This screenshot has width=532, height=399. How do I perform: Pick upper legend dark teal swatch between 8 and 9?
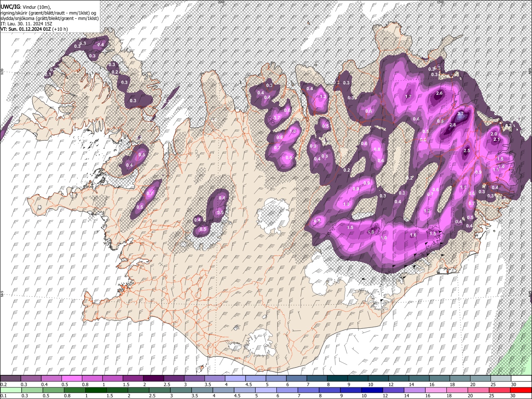click(x=338, y=379)
